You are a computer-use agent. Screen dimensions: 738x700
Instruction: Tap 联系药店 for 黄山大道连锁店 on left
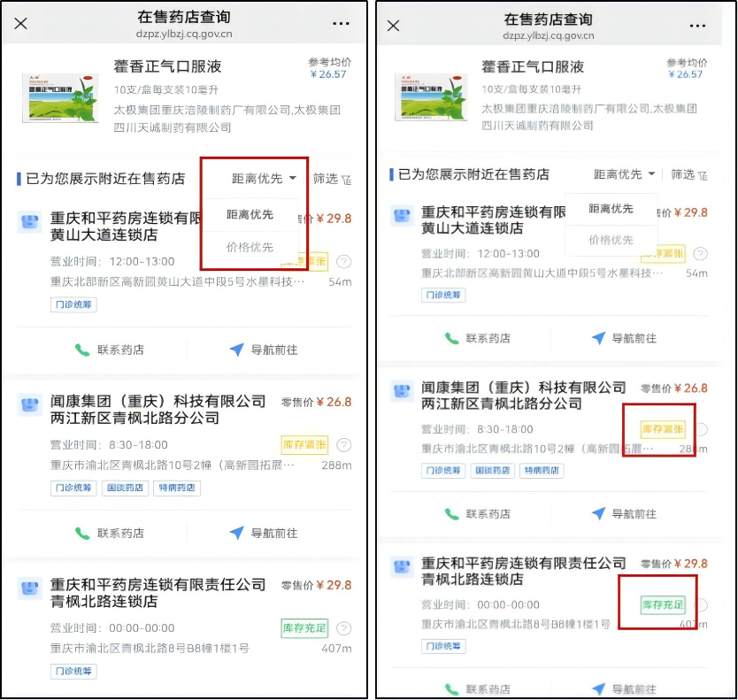tap(110, 350)
